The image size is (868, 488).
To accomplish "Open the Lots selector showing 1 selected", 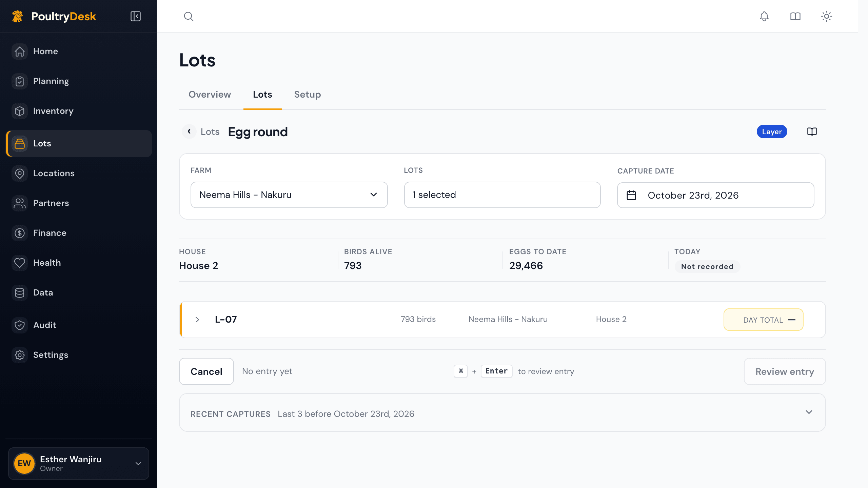I will tap(502, 195).
